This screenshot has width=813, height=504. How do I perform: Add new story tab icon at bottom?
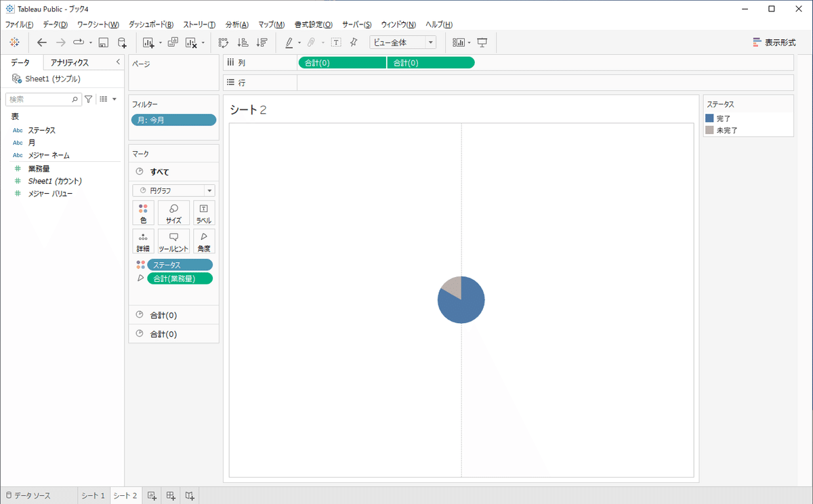tap(190, 496)
